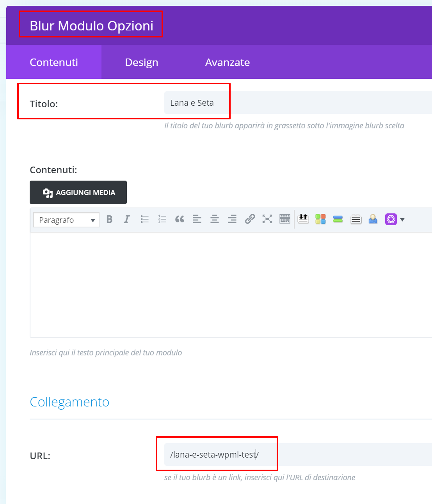Image resolution: width=432 pixels, height=504 pixels.
Task: Apply blockquote formatting
Action: (180, 219)
